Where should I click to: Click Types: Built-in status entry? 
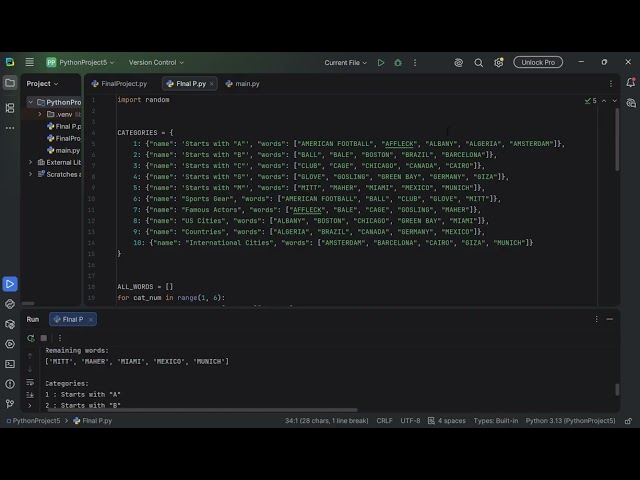pyautogui.click(x=496, y=421)
